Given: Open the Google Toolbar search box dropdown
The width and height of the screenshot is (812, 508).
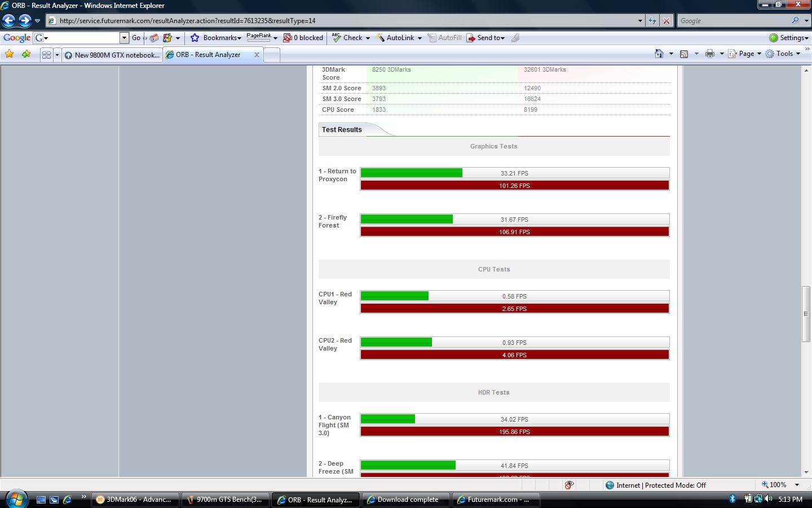Looking at the screenshot, I should 124,38.
